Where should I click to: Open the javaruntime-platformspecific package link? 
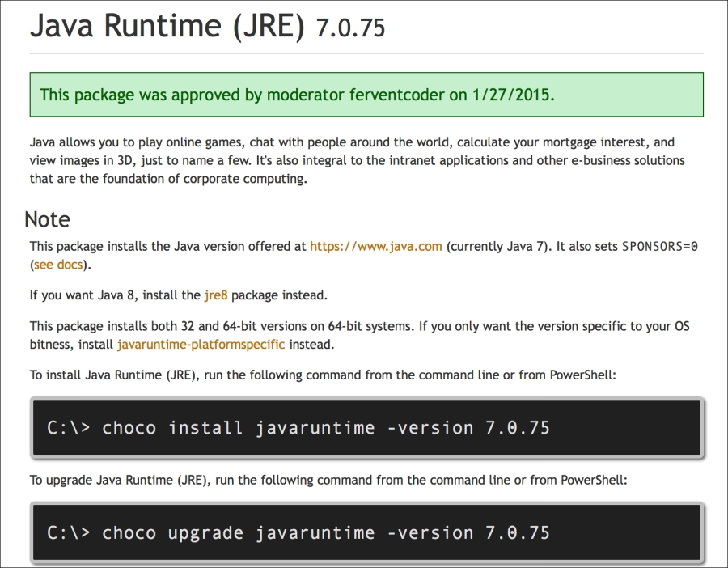201,344
